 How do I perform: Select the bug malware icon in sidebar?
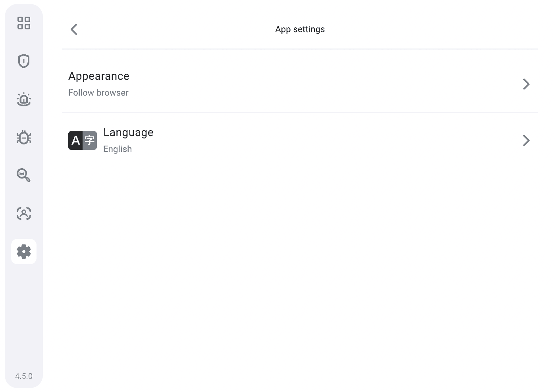tap(24, 137)
